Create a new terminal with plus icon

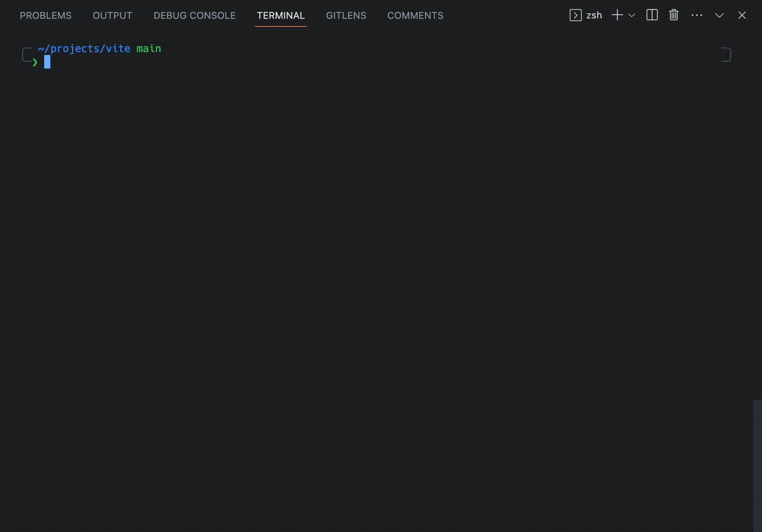point(617,15)
